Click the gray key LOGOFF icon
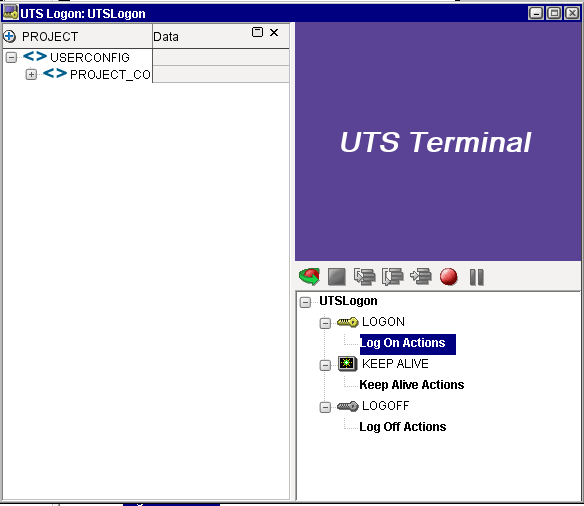The image size is (584, 506). pos(347,406)
